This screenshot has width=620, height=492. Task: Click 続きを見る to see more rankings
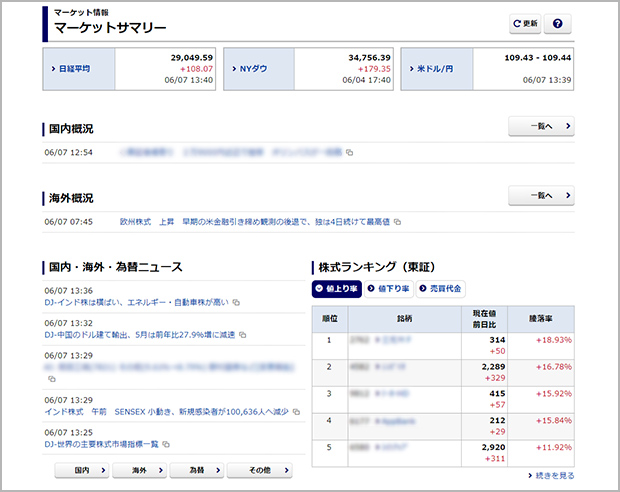coord(555,475)
